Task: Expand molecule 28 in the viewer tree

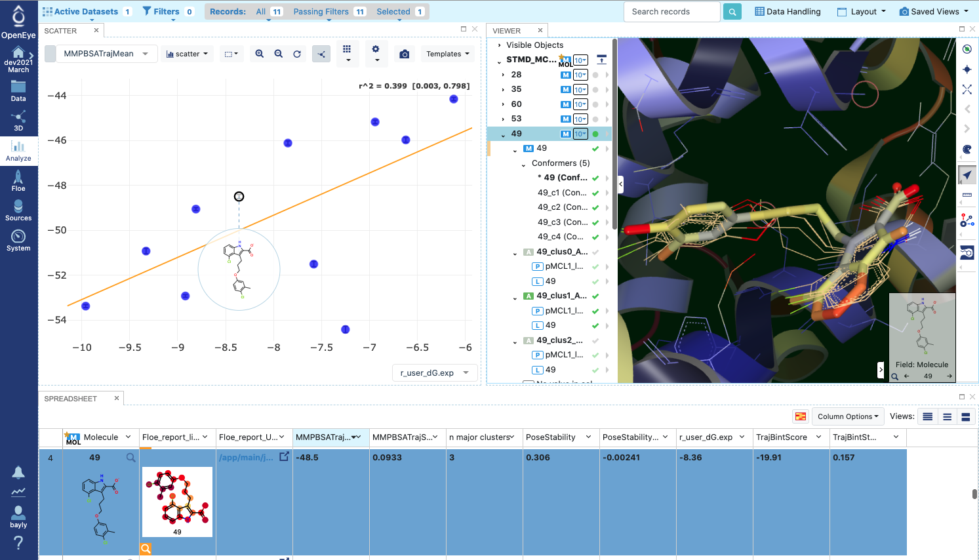Action: coord(503,75)
